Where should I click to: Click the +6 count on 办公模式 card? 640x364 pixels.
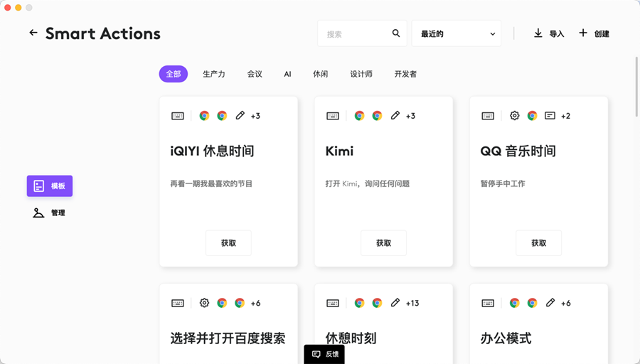click(x=566, y=303)
